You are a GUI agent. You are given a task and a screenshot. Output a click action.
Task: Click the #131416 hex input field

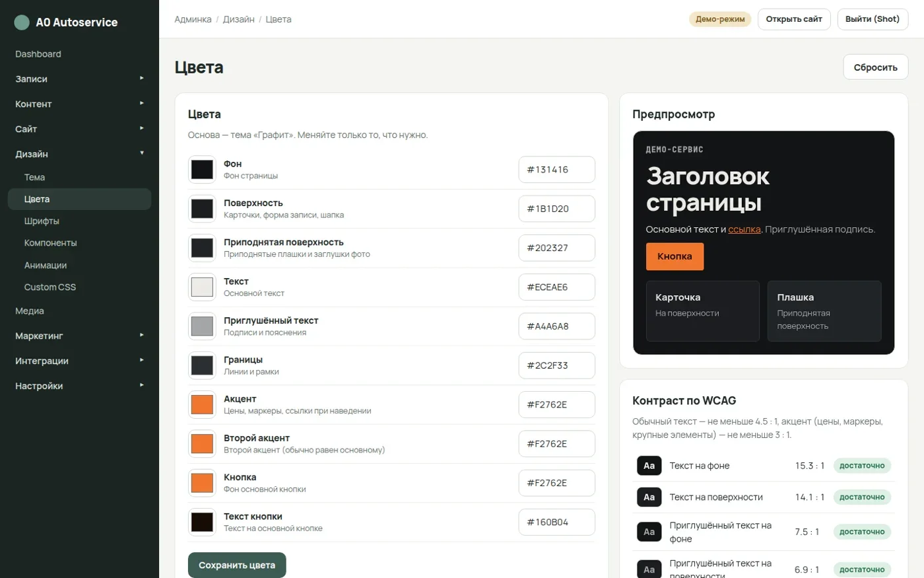pos(556,170)
